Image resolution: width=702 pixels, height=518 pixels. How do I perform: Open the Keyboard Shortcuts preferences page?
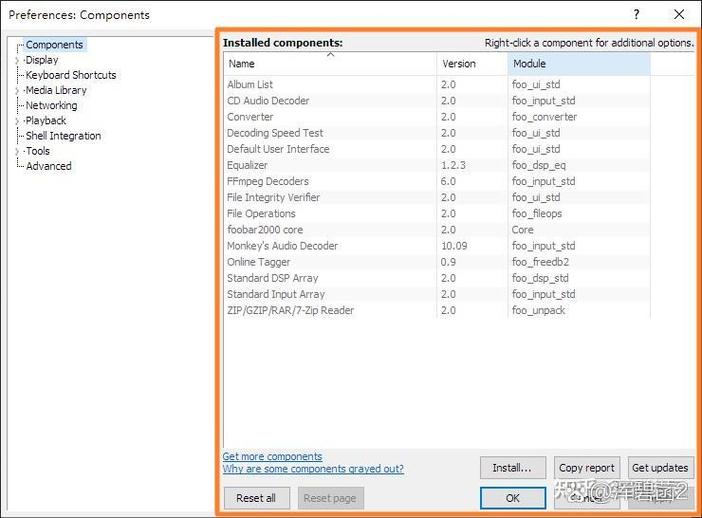pos(71,75)
